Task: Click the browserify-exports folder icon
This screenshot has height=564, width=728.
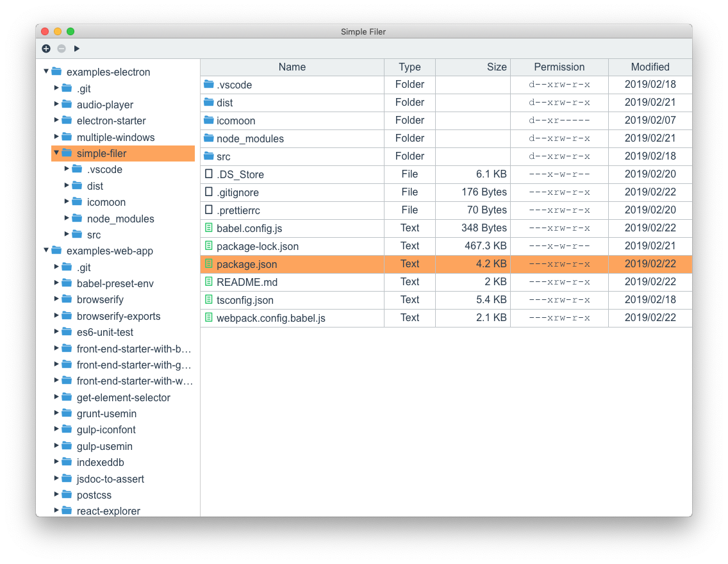Action: (x=67, y=316)
